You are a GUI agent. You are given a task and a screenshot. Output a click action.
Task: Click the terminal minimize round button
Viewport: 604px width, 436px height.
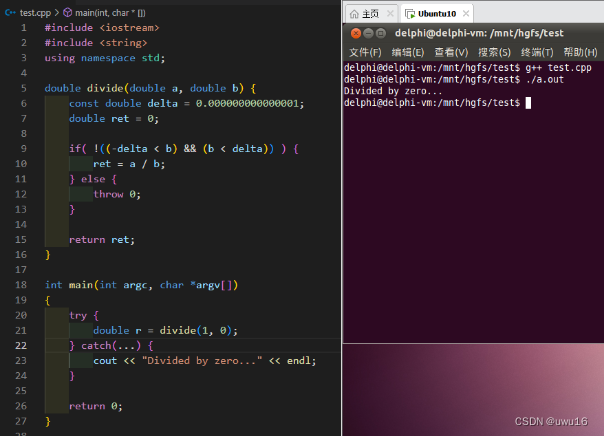[368, 33]
